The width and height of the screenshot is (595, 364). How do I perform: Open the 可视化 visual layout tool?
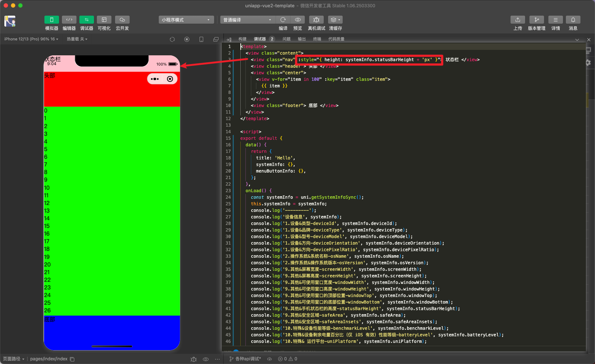tap(104, 20)
